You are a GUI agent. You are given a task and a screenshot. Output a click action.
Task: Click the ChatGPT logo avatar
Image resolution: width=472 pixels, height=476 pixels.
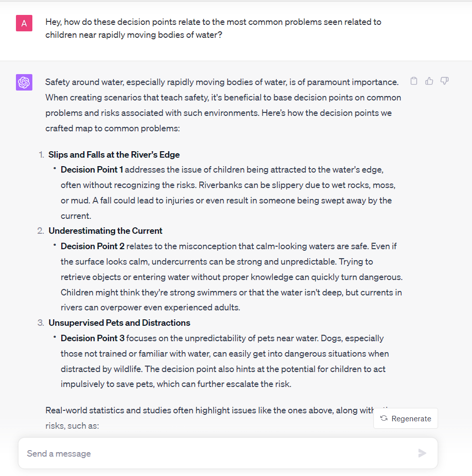24,82
